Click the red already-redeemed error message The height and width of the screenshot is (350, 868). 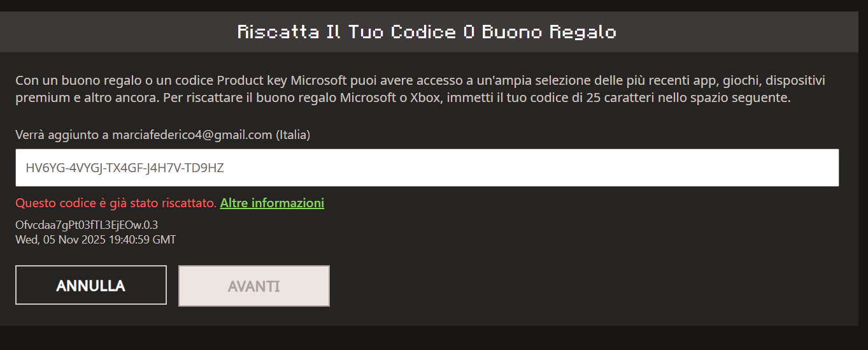point(116,203)
